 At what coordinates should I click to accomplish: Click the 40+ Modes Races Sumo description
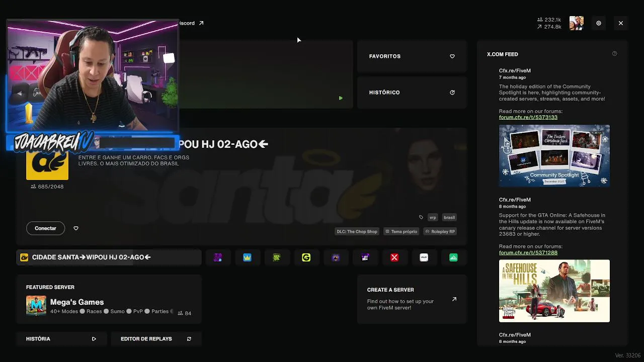click(112, 312)
